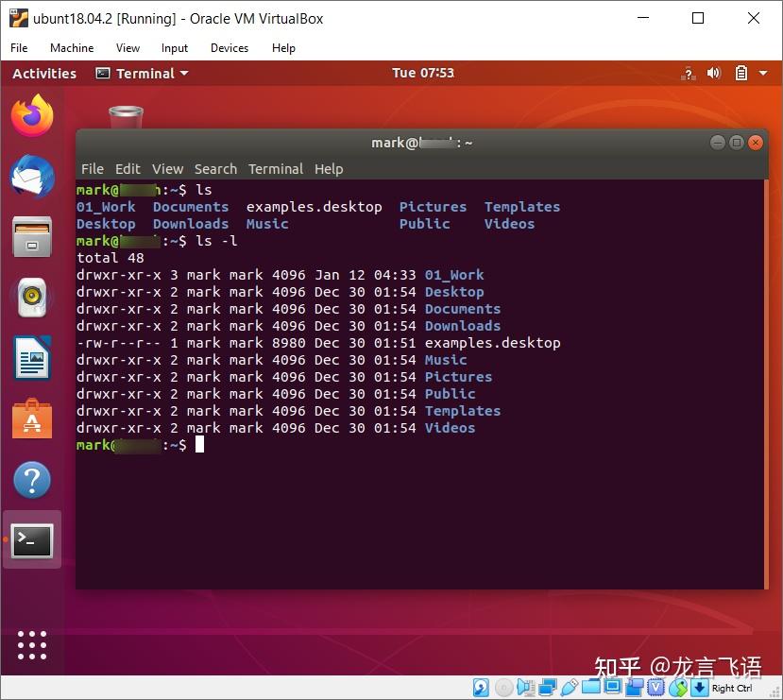This screenshot has width=783, height=700.
Task: Open LibreOffice Writer from the dock
Action: (31, 358)
